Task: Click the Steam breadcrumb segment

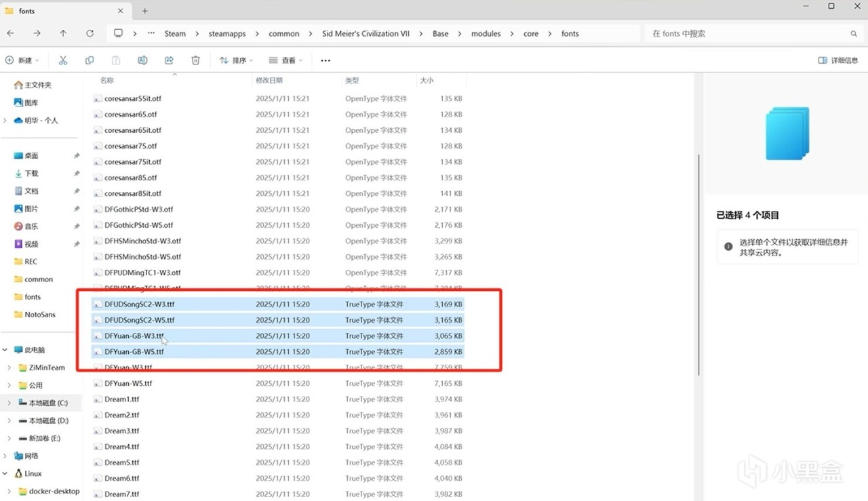Action: click(x=175, y=33)
